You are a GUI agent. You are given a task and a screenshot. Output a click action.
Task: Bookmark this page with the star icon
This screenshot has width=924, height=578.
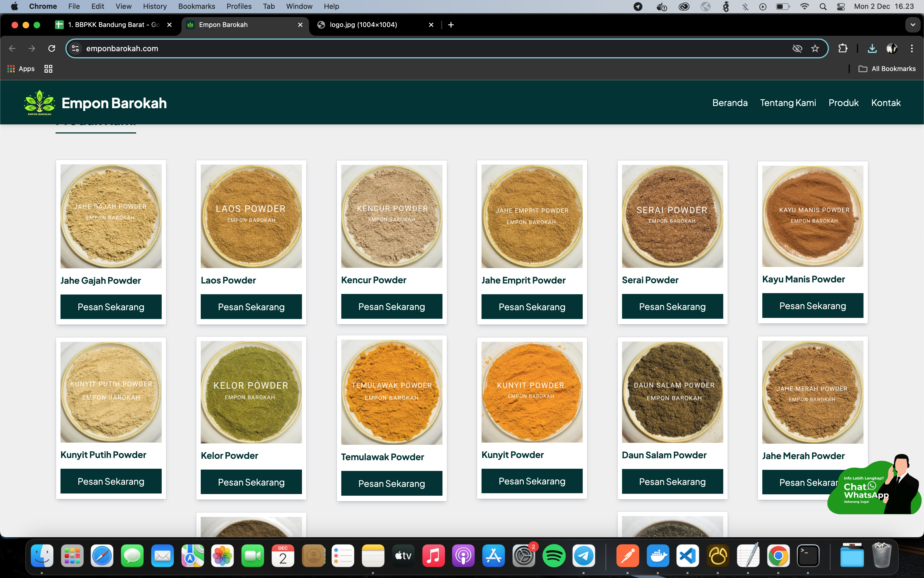815,48
